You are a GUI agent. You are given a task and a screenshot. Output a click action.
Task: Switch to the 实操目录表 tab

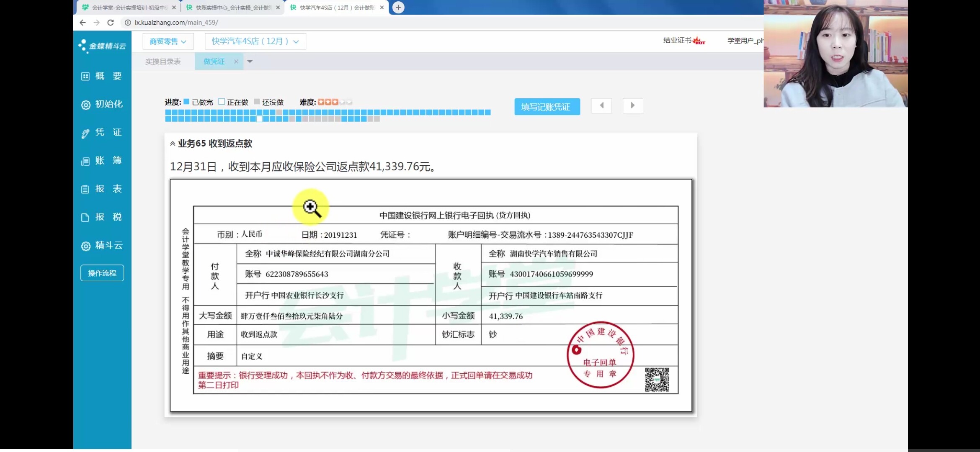163,62
